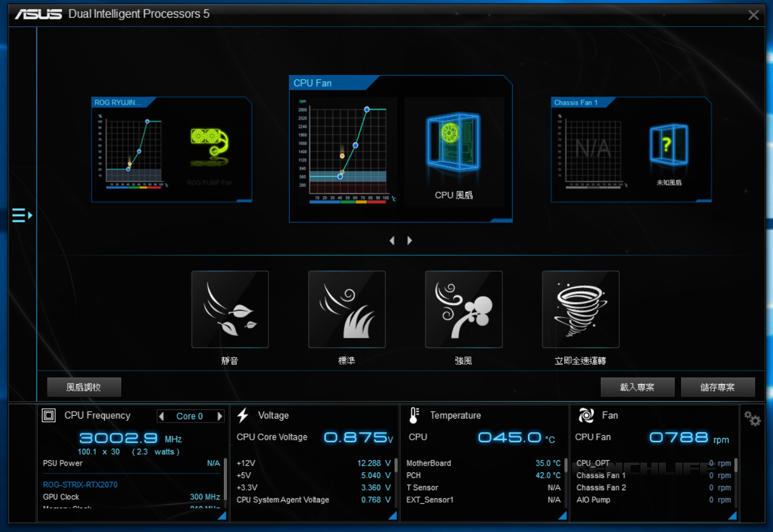Click the CPU Frequency chip icon
This screenshot has height=532, width=773.
click(49, 415)
